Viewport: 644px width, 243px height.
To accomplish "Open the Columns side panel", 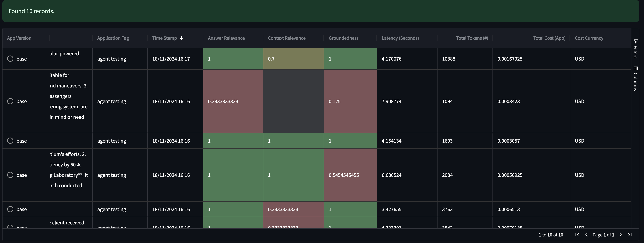I will [x=635, y=79].
